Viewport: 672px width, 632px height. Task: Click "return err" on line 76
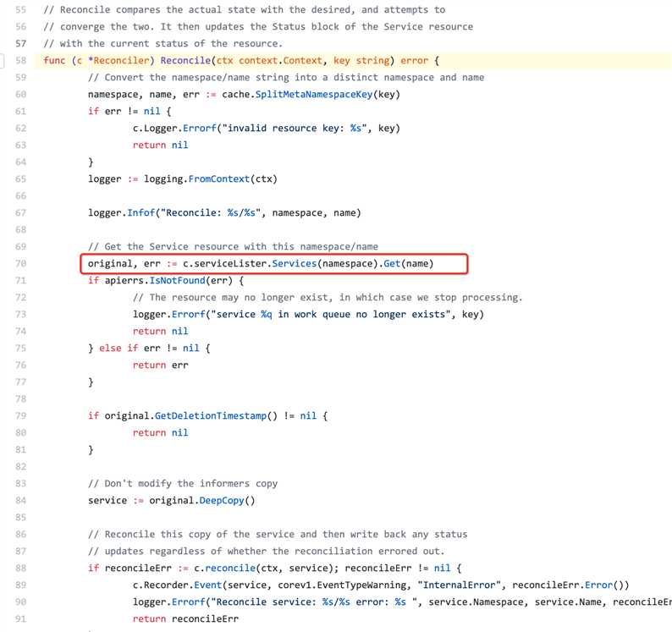(x=160, y=365)
